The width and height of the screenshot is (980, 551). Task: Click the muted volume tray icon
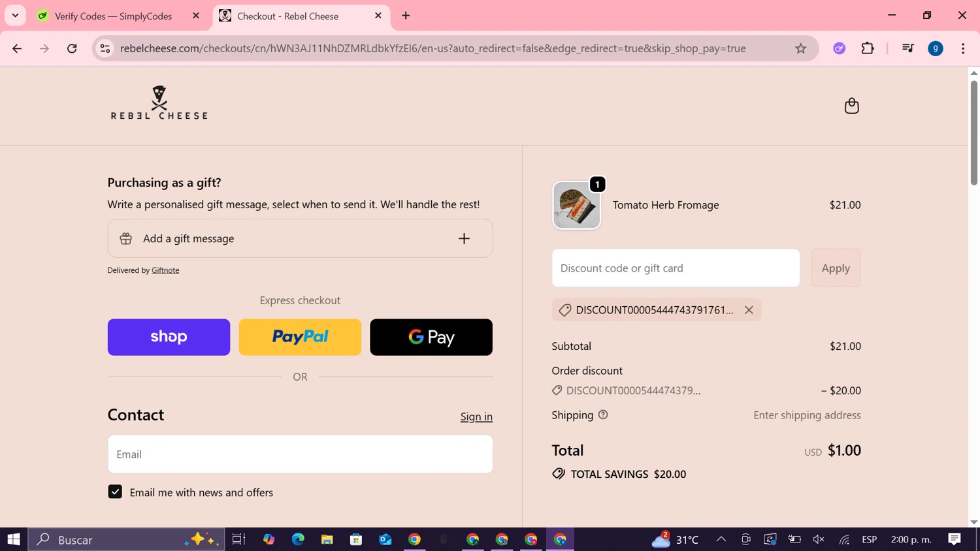819,539
